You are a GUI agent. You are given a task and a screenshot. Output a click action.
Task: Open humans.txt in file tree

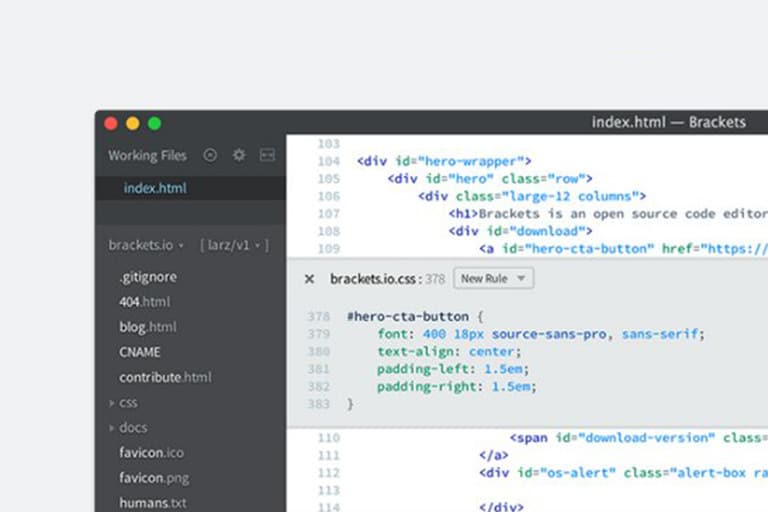[x=152, y=503]
